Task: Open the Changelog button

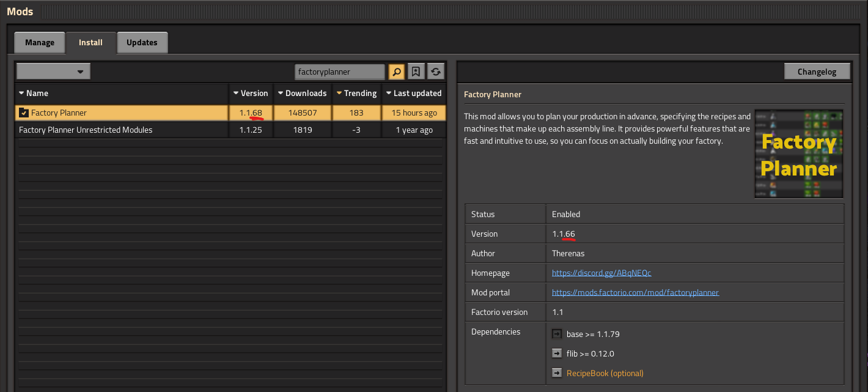Action: pyautogui.click(x=817, y=72)
